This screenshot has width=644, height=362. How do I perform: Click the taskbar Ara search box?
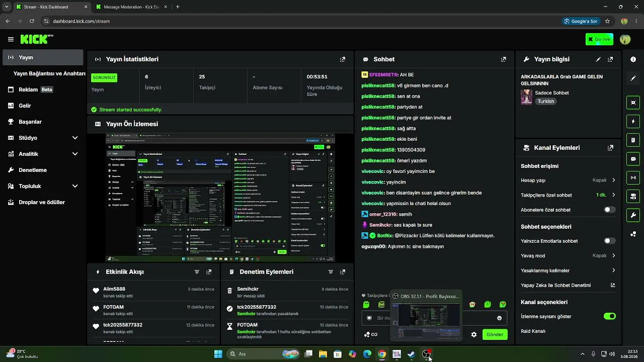(x=263, y=354)
